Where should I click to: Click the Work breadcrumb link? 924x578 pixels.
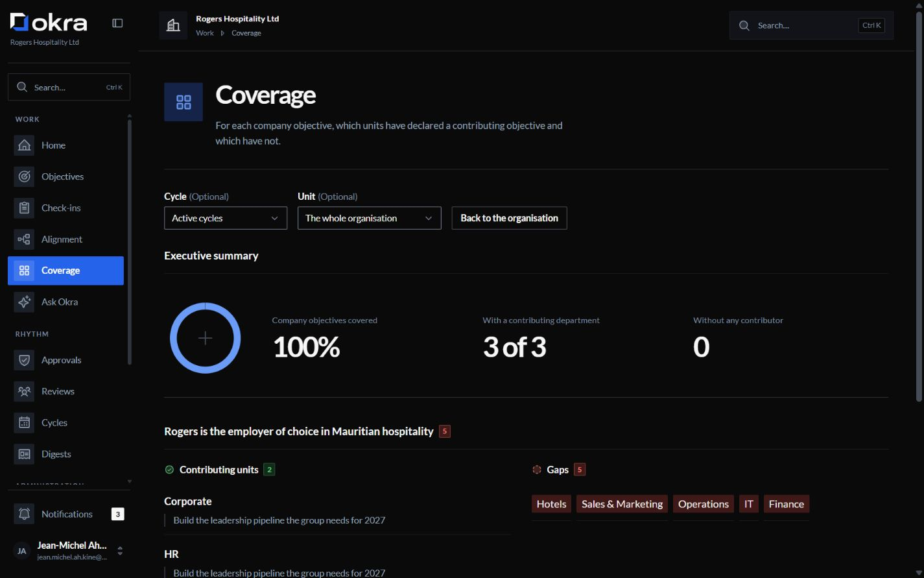205,33
